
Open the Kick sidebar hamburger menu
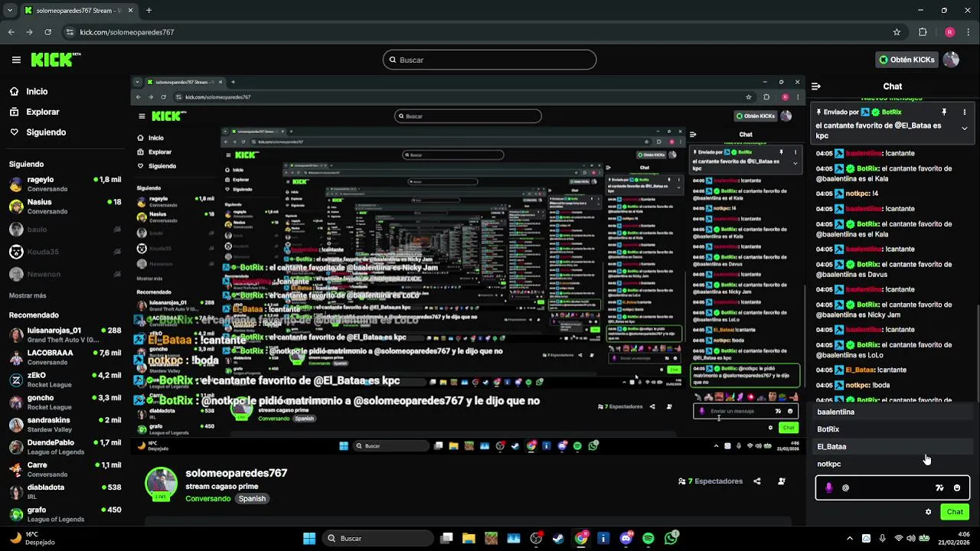(16, 60)
